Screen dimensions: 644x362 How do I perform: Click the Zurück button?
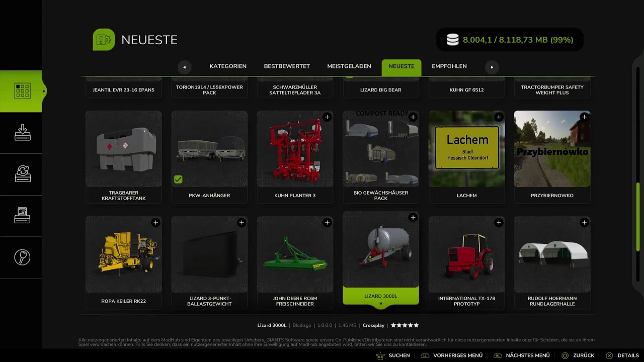[578, 355]
